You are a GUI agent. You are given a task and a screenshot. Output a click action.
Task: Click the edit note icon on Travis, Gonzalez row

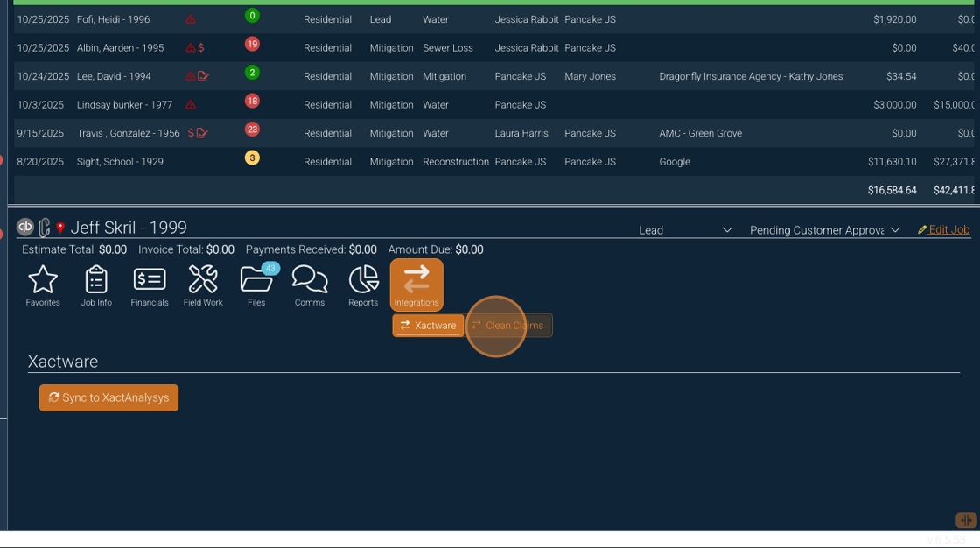(x=202, y=133)
